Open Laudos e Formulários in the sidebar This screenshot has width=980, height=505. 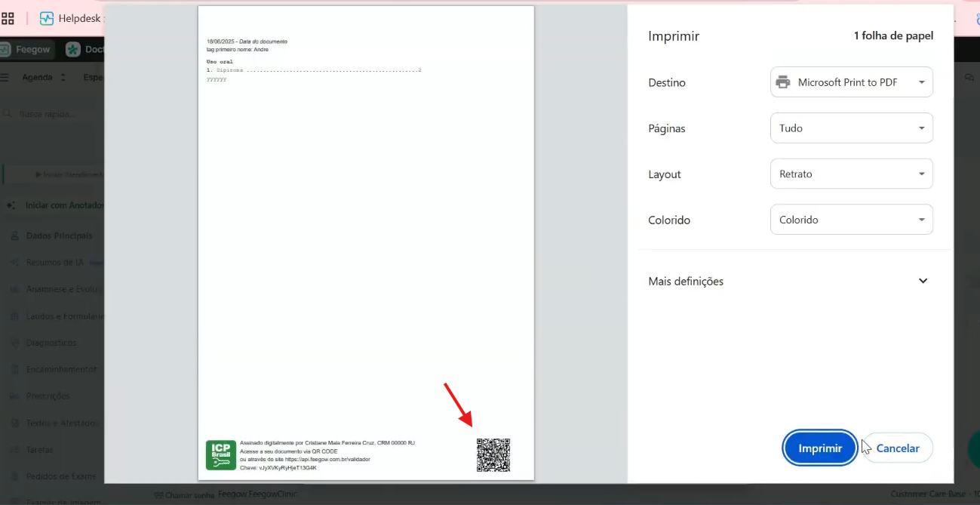[57, 316]
